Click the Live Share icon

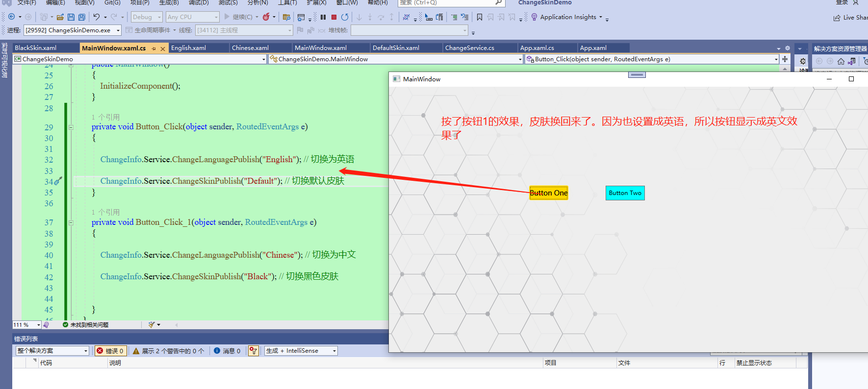837,18
